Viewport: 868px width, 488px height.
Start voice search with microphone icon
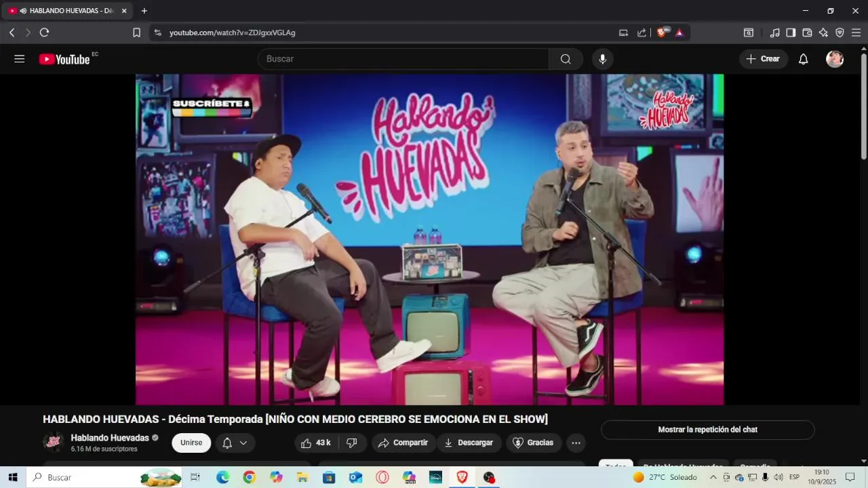click(602, 59)
